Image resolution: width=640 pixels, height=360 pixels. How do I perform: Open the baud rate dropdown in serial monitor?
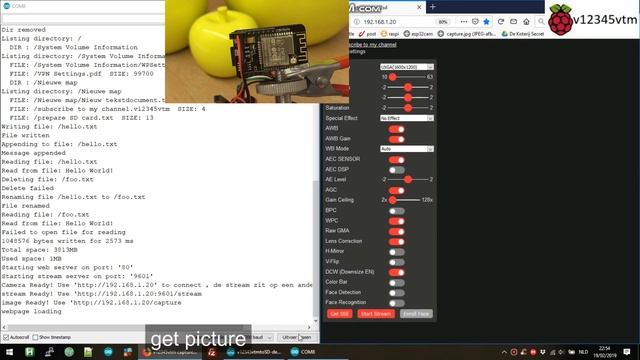pyautogui.click(x=262, y=337)
